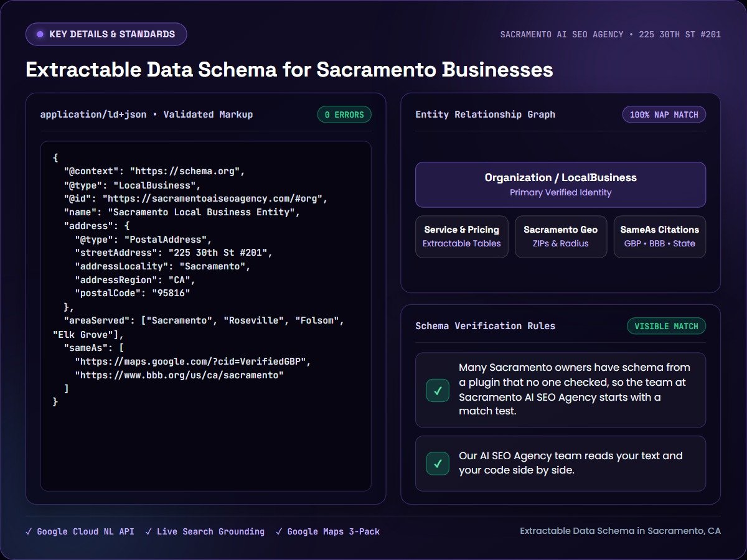747x560 pixels.
Task: Click the 0 ERRORS badge
Action: pyautogui.click(x=344, y=114)
